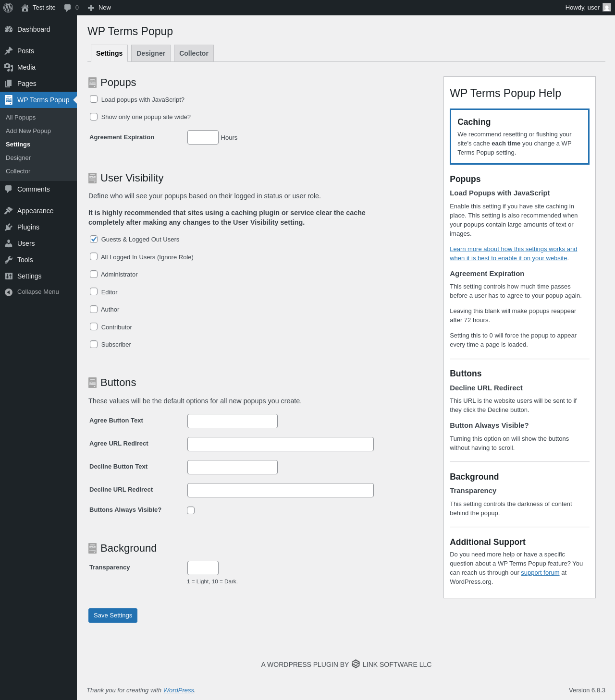Click the Dashboard gauge icon
Viewport: 615px width, 700px height.
pos(9,29)
